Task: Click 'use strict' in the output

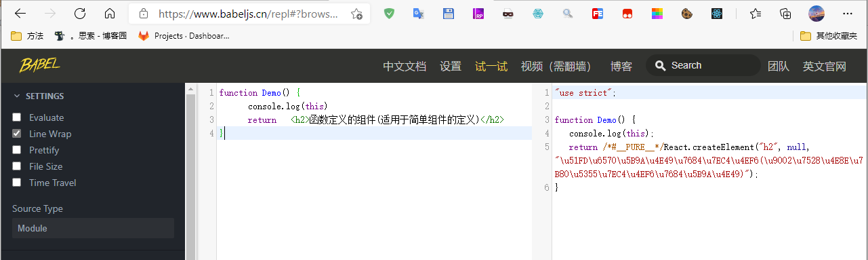Action: point(585,92)
